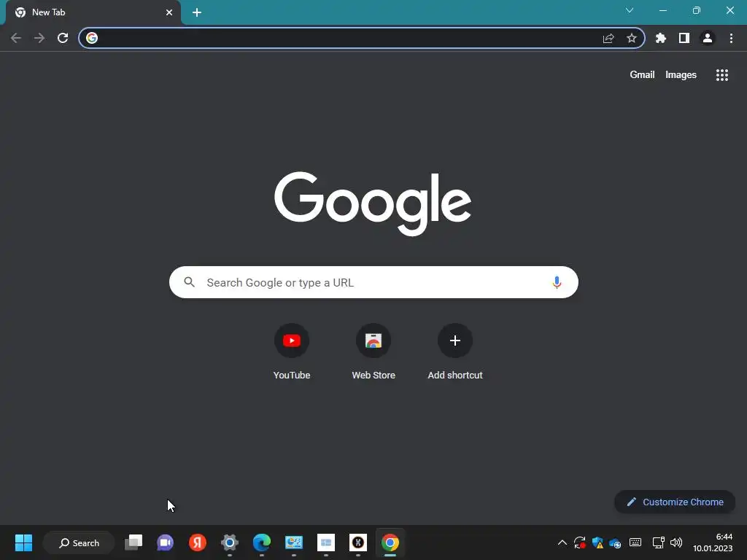Open the black circular X app on taskbar

[x=358, y=542]
